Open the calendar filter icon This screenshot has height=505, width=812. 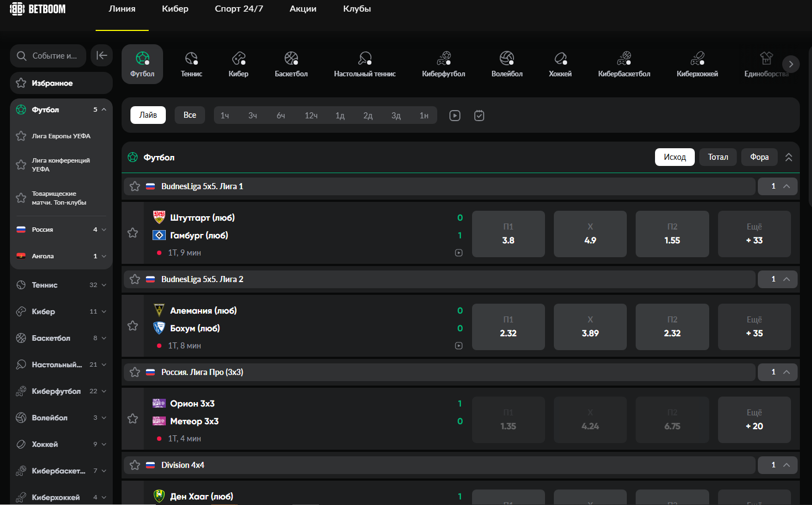coord(479,116)
